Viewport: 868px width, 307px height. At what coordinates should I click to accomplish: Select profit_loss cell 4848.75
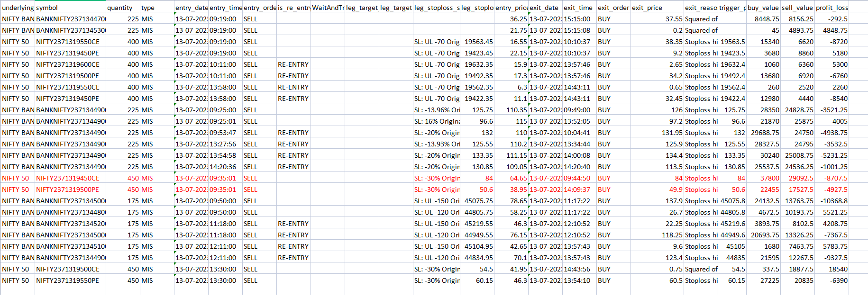coord(831,30)
